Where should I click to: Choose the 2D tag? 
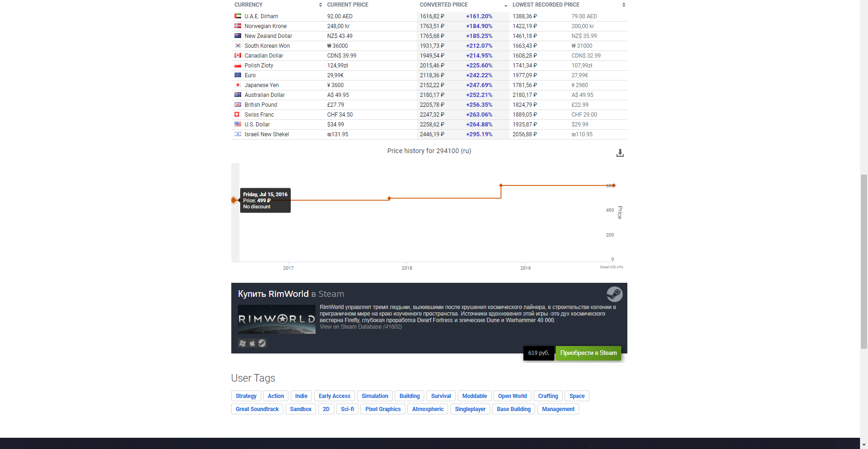(x=326, y=409)
